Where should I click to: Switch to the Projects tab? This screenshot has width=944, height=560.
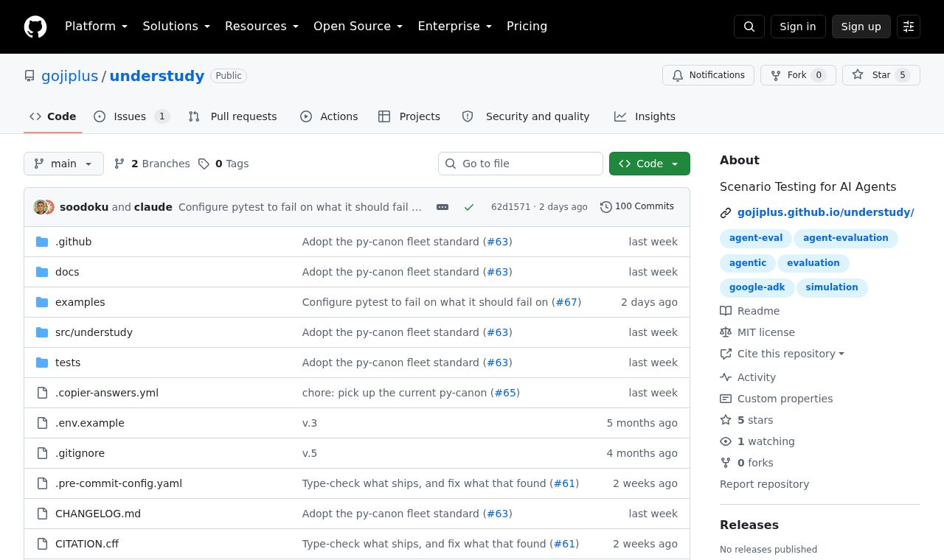[409, 116]
